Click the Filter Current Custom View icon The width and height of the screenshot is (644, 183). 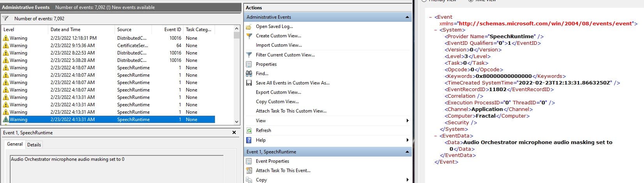(249, 55)
